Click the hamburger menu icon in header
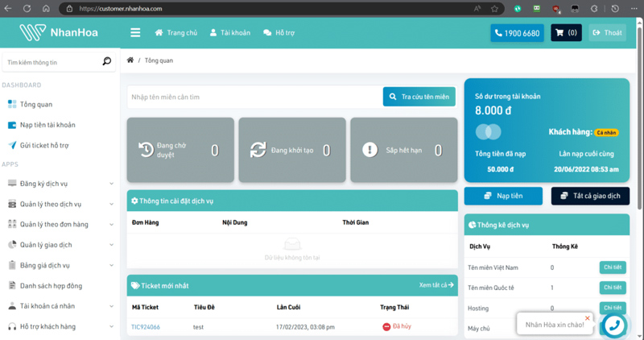Viewport: 644px width, 340px height. point(135,33)
